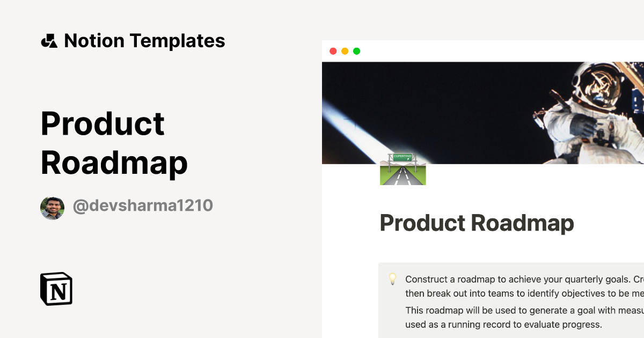Click the green window dot on the preview

click(356, 51)
